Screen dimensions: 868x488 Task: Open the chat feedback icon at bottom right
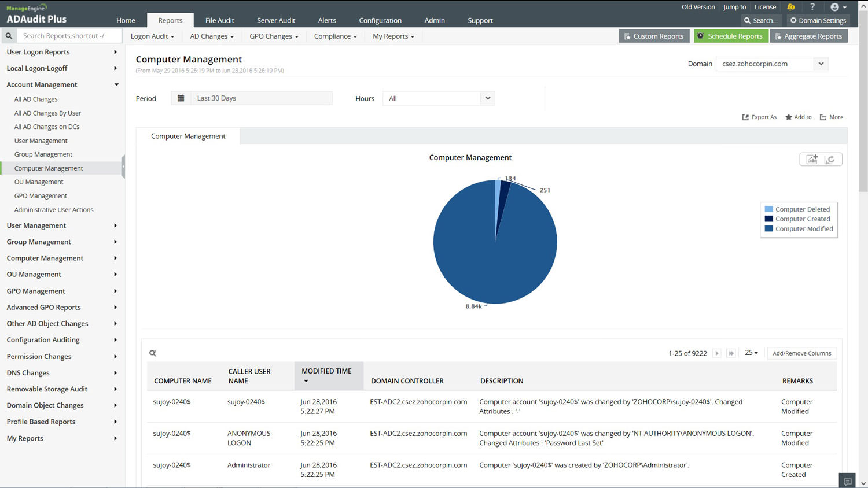coord(847,481)
